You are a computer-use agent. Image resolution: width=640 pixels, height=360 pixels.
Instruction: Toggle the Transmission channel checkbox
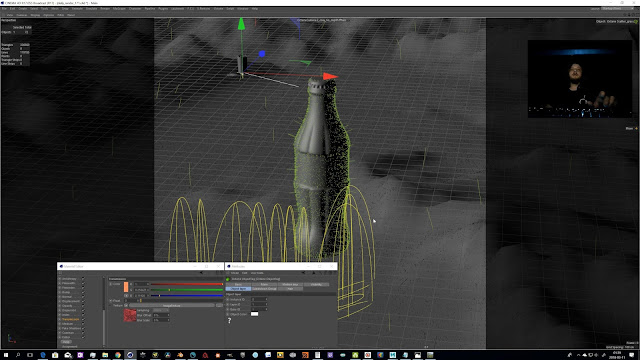tap(83, 319)
